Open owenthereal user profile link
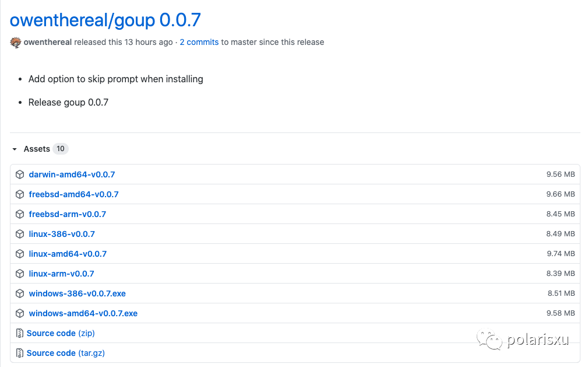This screenshot has width=588, height=367. click(48, 42)
